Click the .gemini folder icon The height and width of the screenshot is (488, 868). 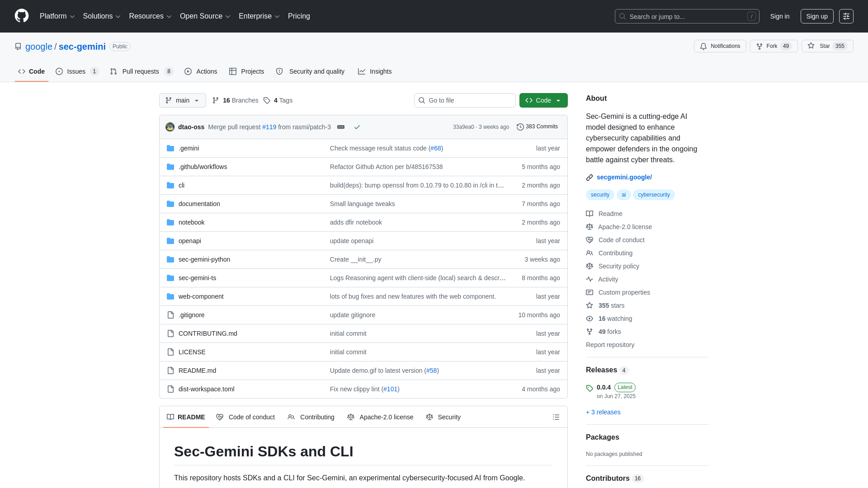[170, 148]
